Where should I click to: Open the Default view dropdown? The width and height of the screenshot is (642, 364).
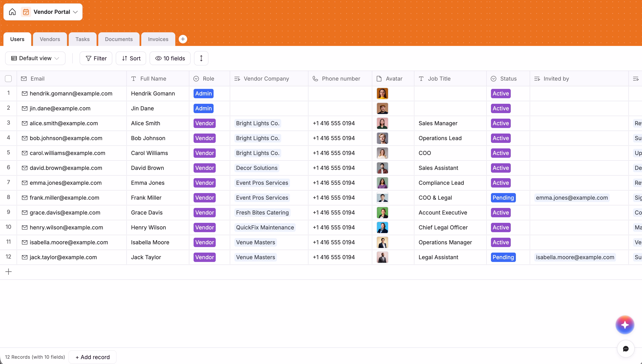coord(35,58)
